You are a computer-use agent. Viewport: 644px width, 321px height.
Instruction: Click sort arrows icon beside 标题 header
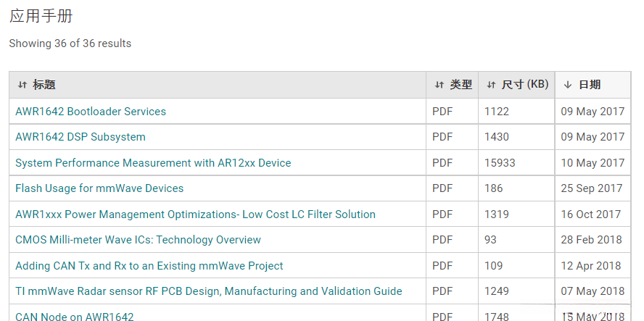pos(22,85)
